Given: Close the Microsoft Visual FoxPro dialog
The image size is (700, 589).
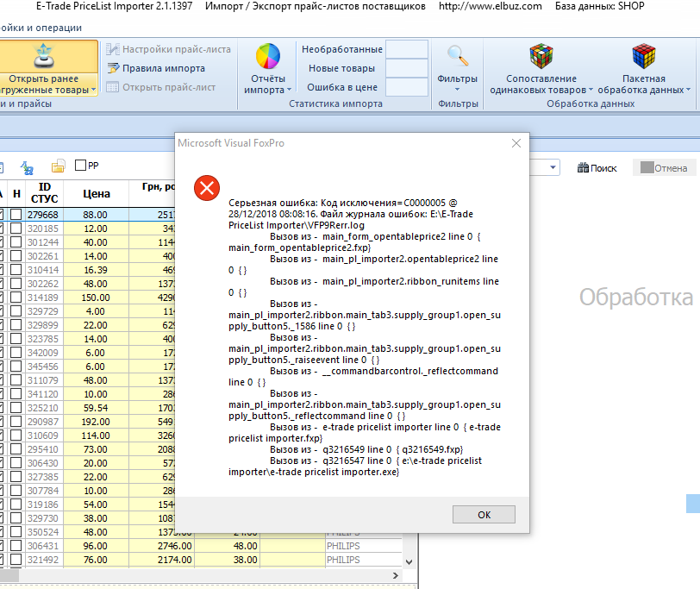Looking at the screenshot, I should click(x=516, y=143).
